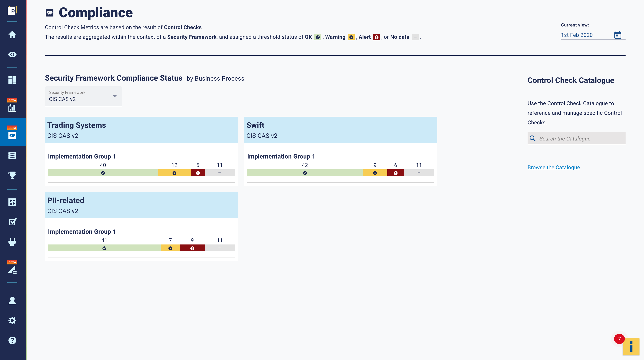Screen dimensions: 644x360
Task: Select PII-related yellow Warning bar segment
Action: click(170, 248)
